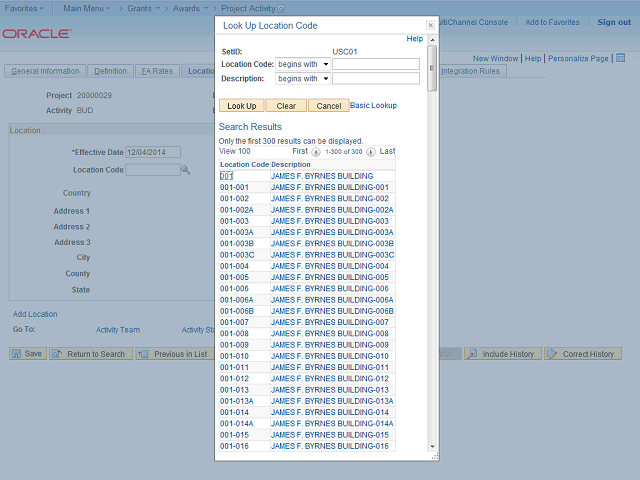The width and height of the screenshot is (640, 480).
Task: Click the Location Code search input field
Action: coord(375,64)
